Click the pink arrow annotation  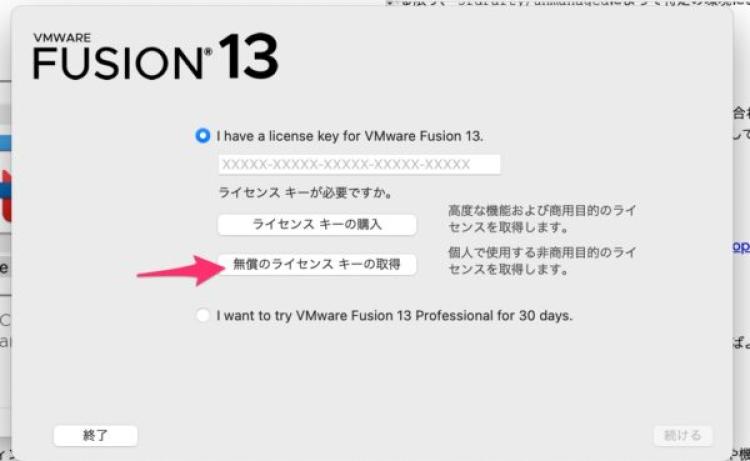click(181, 271)
